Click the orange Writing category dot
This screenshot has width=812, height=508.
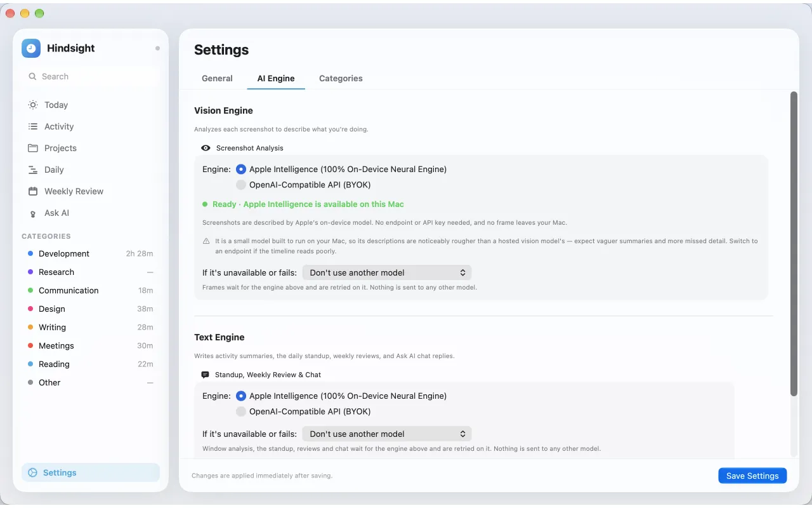point(30,327)
